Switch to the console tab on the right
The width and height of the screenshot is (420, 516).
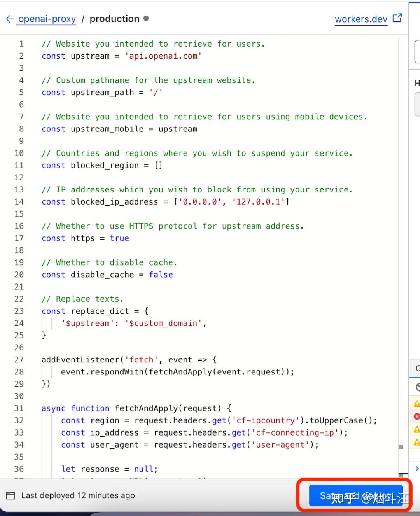[417, 368]
